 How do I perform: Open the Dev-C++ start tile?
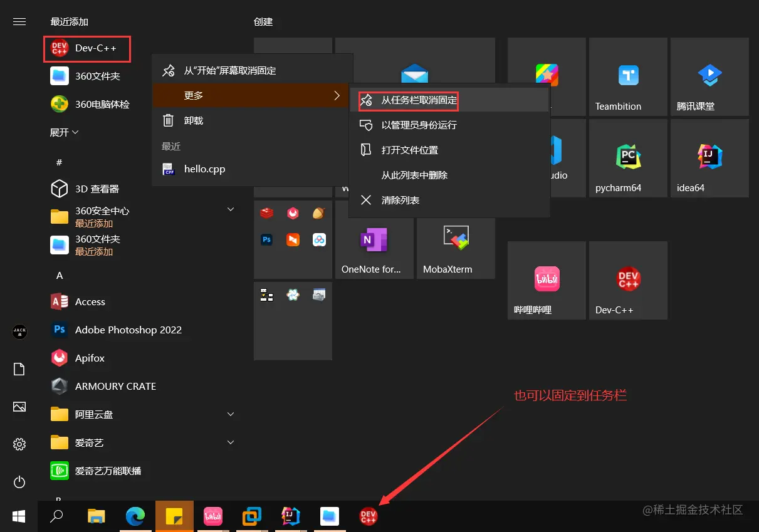coord(628,280)
